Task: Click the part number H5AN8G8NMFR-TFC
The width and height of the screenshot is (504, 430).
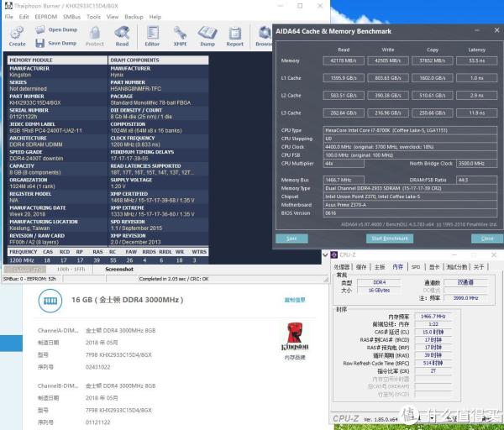Action: [x=136, y=89]
